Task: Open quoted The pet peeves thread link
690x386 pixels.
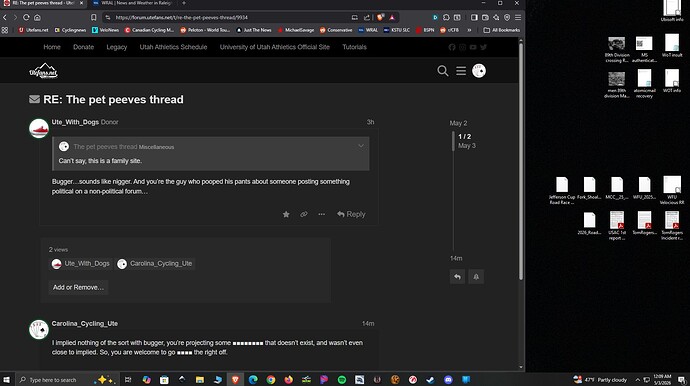Action: point(105,147)
